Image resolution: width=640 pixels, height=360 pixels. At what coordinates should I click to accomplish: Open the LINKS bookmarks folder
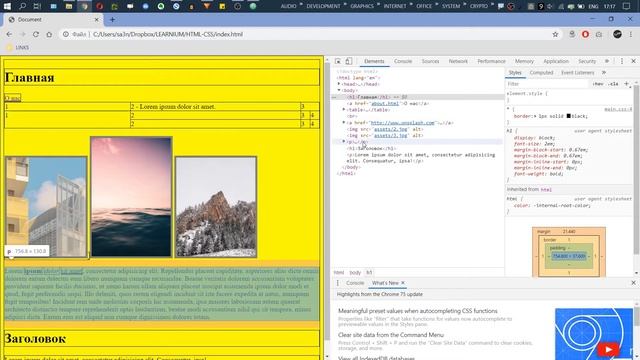[18, 47]
